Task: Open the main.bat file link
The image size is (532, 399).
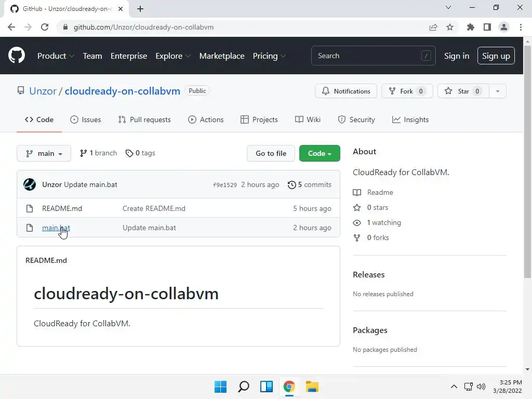Action: (56, 228)
